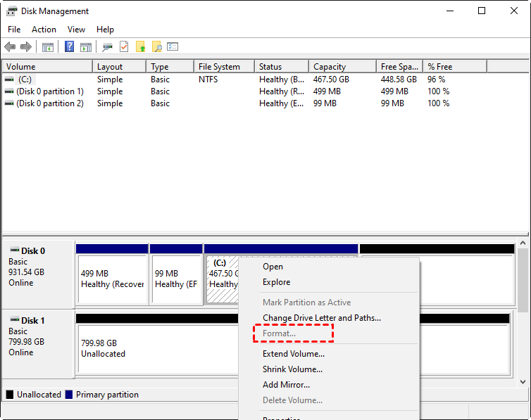531x420 pixels.
Task: Click the disk icon next to Disk 1 label
Action: pos(15,319)
